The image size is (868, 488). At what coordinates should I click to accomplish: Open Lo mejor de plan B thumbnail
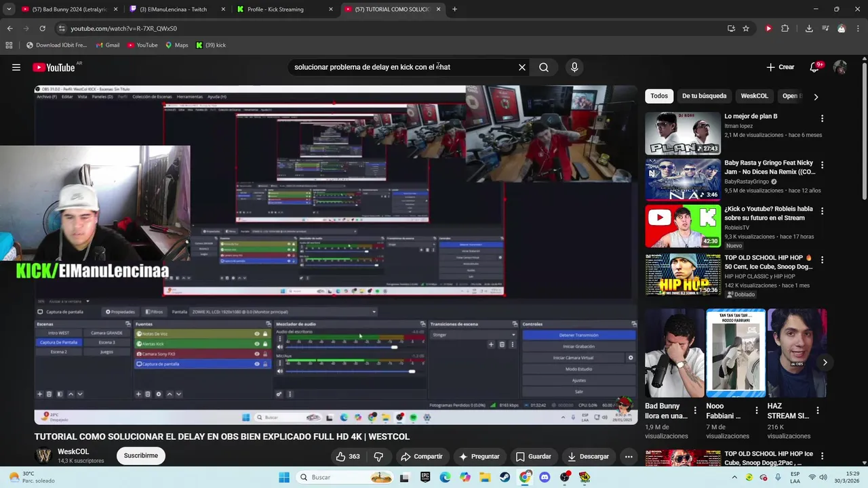coord(682,134)
